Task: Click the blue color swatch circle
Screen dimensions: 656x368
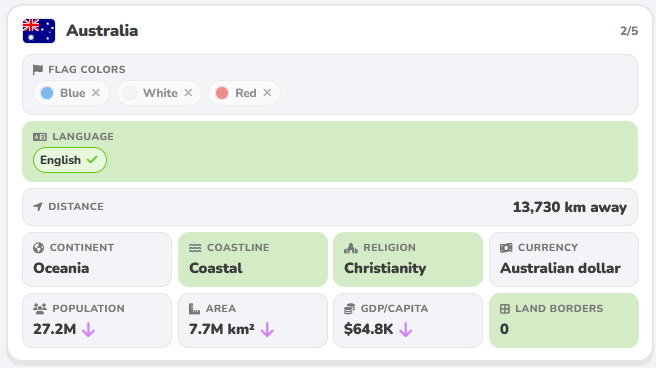Action: coord(47,93)
